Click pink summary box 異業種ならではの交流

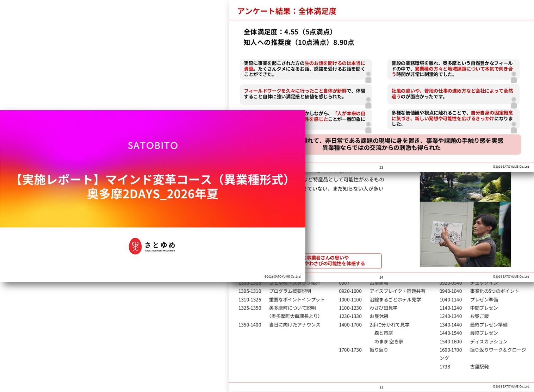(413, 144)
